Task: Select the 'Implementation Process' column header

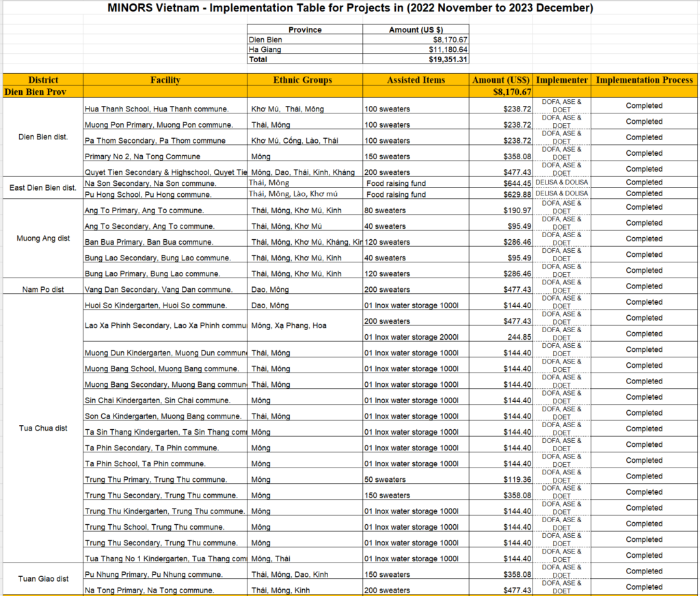Action: [644, 80]
